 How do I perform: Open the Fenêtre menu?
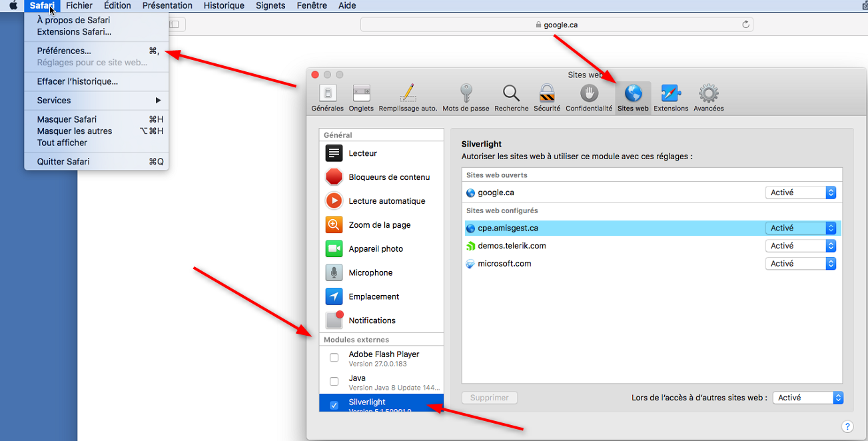[312, 5]
